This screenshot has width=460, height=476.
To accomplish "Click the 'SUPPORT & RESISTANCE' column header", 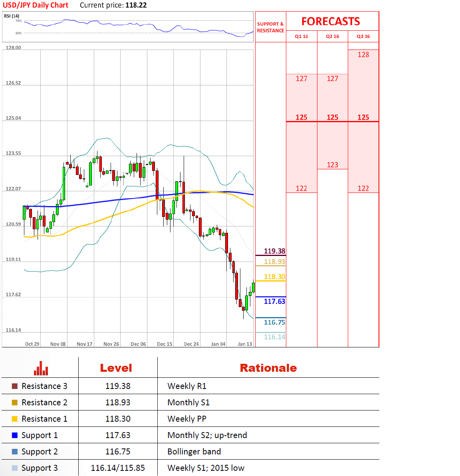I will tap(271, 27).
